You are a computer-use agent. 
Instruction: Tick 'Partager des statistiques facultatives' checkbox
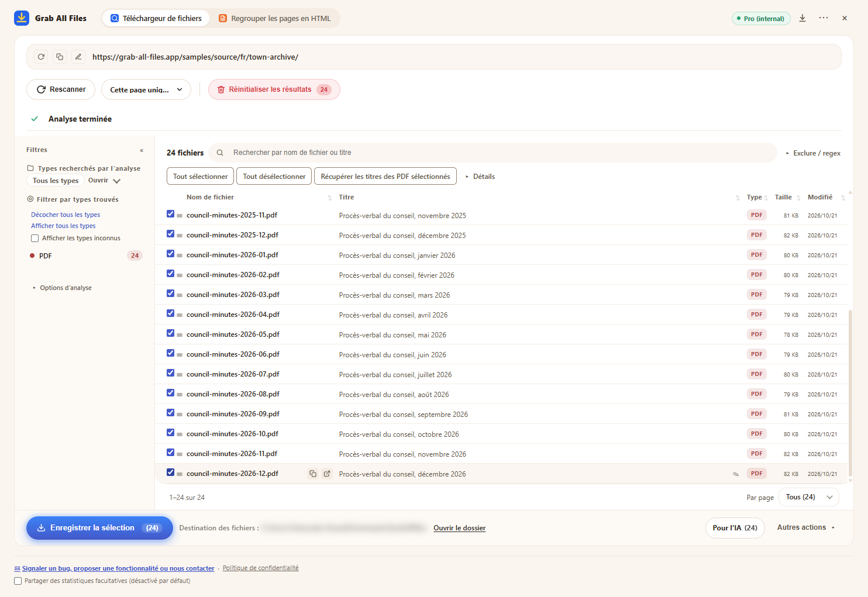point(18,581)
